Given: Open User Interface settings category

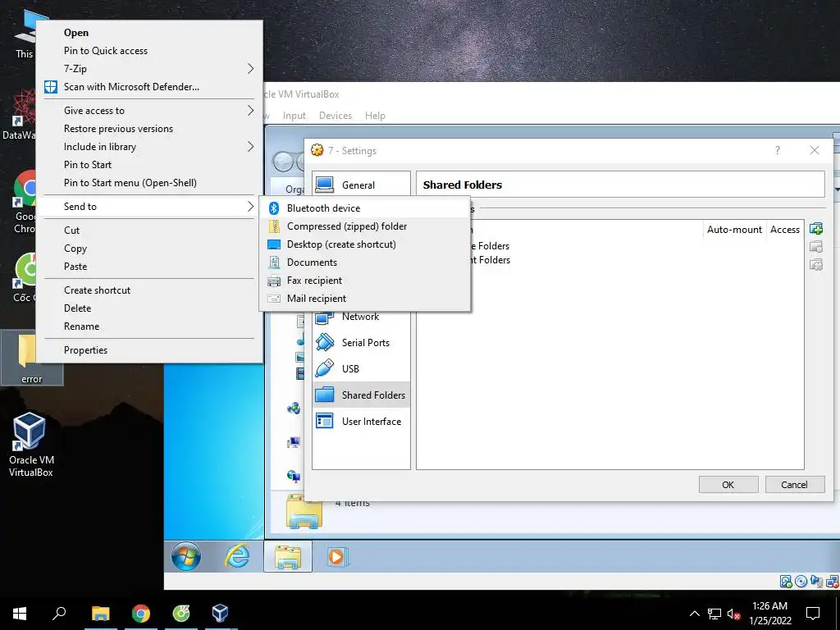Looking at the screenshot, I should (x=361, y=421).
